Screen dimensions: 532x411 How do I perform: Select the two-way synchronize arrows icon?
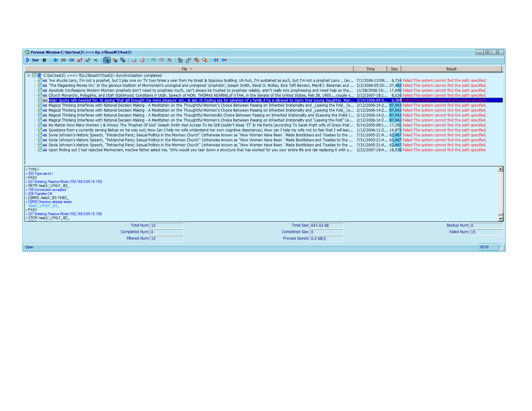[55, 60]
